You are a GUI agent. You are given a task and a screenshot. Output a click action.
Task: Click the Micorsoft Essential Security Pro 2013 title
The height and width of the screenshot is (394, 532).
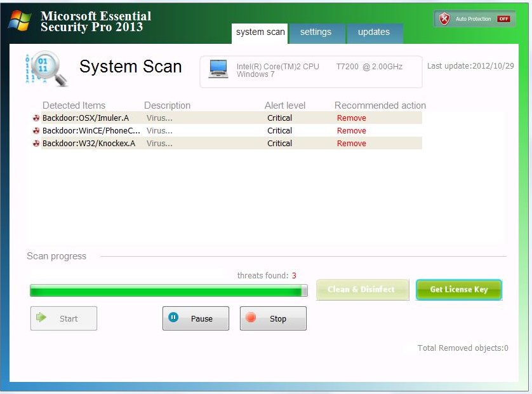click(x=96, y=22)
